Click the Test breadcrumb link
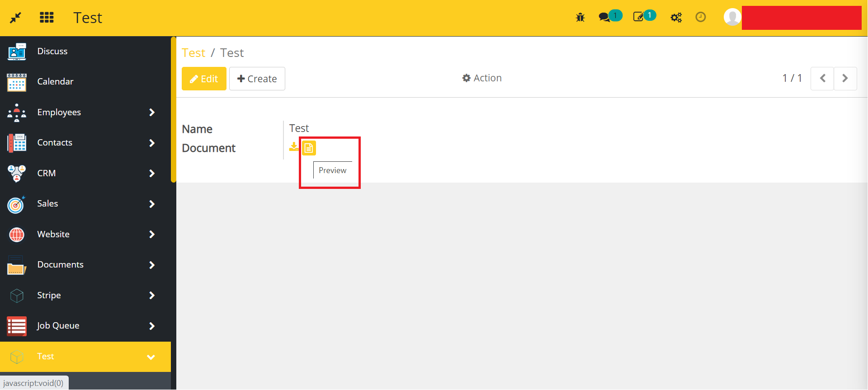This screenshot has height=390, width=868. click(193, 53)
